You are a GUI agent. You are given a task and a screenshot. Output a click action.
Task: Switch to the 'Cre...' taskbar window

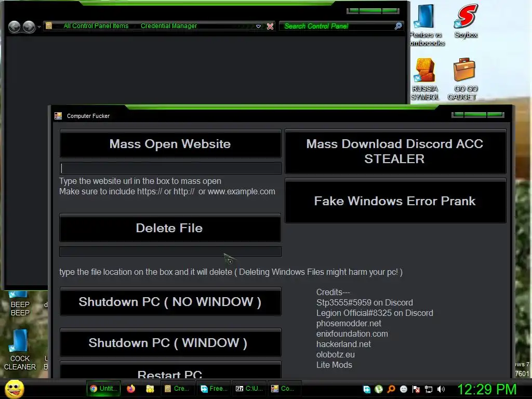click(177, 389)
